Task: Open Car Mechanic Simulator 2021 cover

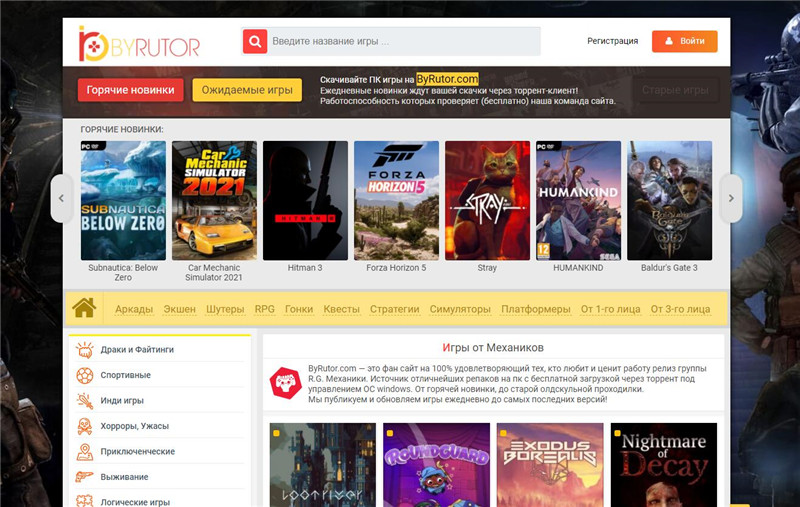Action: coord(214,200)
